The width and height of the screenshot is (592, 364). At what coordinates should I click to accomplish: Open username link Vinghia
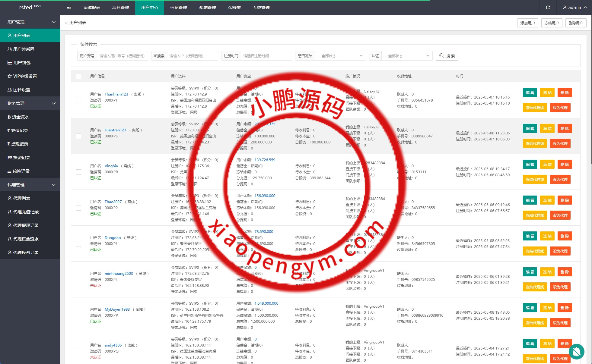[111, 166]
